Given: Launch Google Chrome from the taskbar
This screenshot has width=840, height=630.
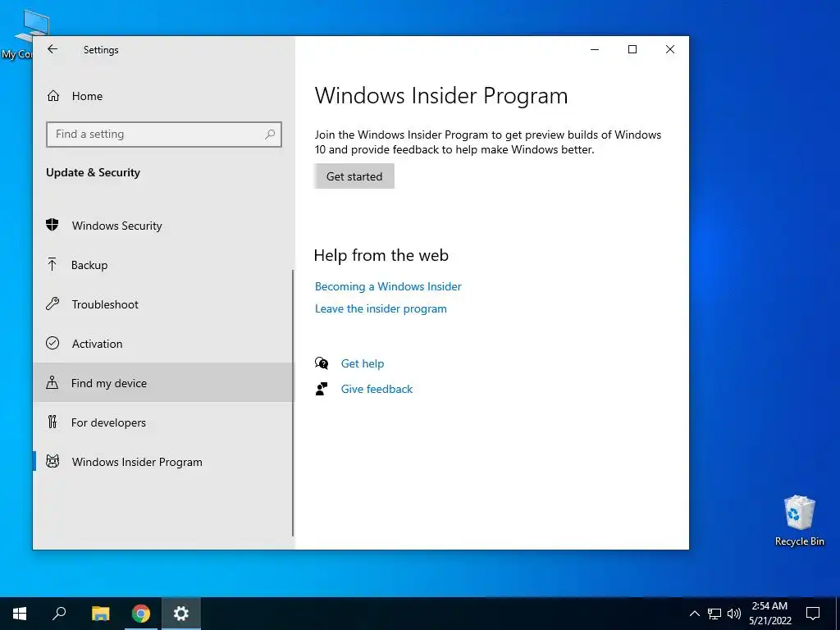Looking at the screenshot, I should (x=141, y=614).
